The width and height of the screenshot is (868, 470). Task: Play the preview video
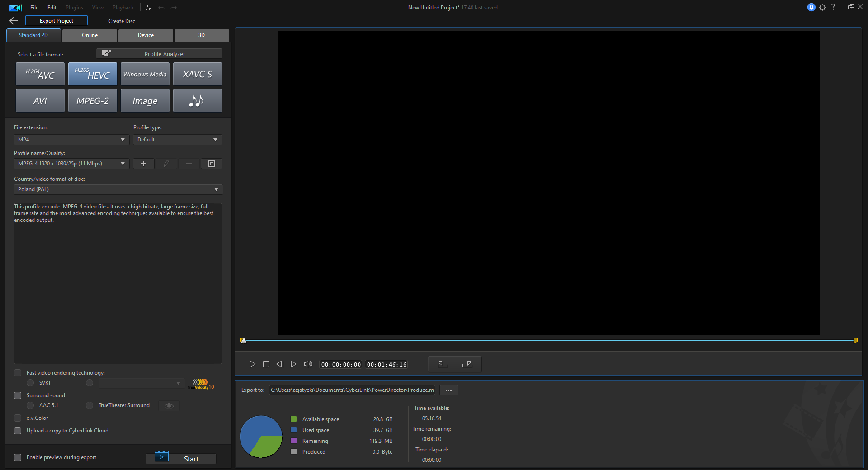(x=252, y=364)
